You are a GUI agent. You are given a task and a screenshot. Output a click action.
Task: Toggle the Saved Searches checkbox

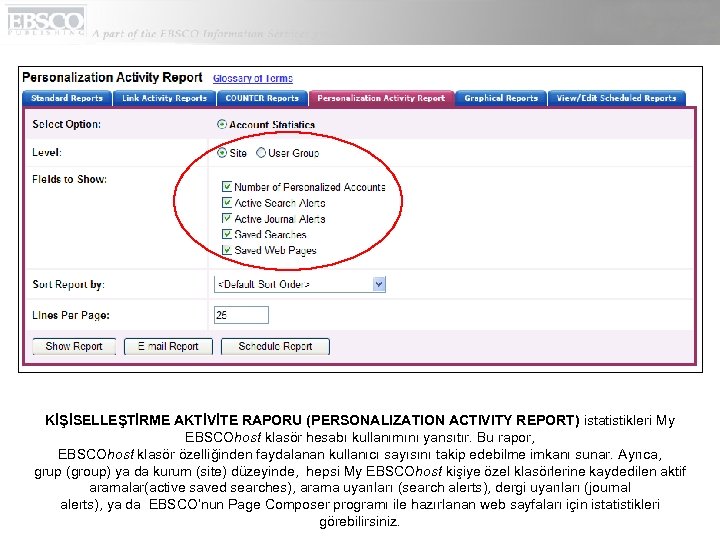[x=226, y=234]
